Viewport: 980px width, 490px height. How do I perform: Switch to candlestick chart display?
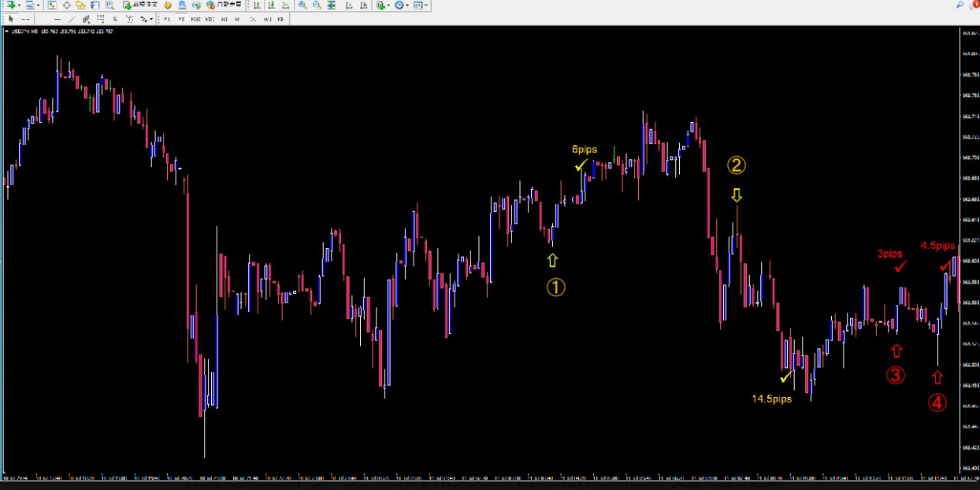click(x=271, y=5)
